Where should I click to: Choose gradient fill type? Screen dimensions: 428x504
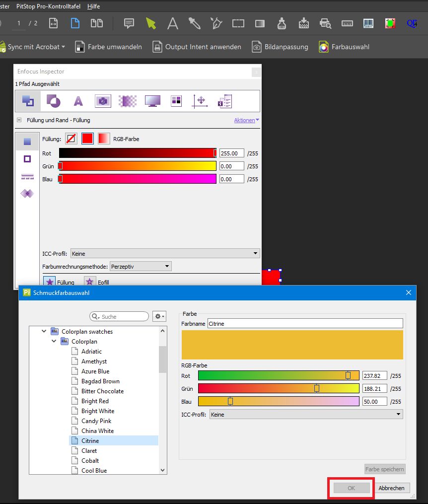pos(104,139)
